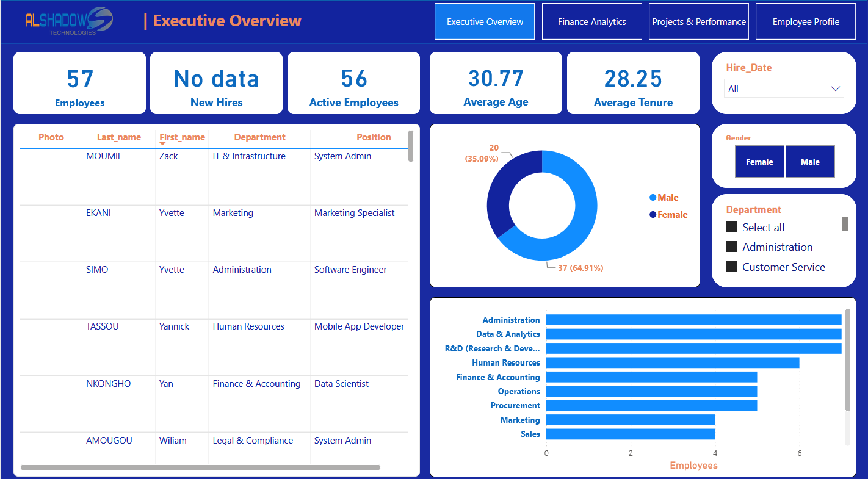Select the Data & Analytics bar
This screenshot has height=479, width=868.
coord(693,334)
